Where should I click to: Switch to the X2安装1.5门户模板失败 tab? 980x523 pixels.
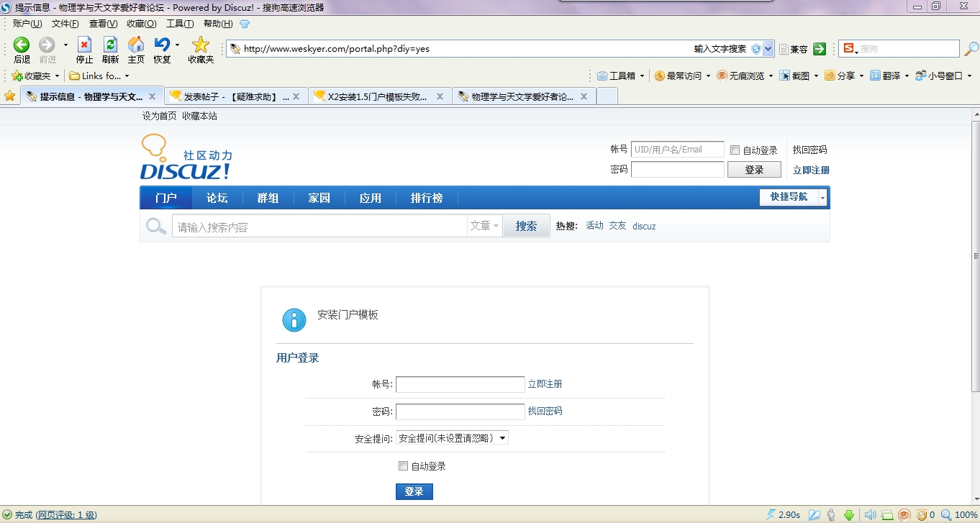pos(380,96)
